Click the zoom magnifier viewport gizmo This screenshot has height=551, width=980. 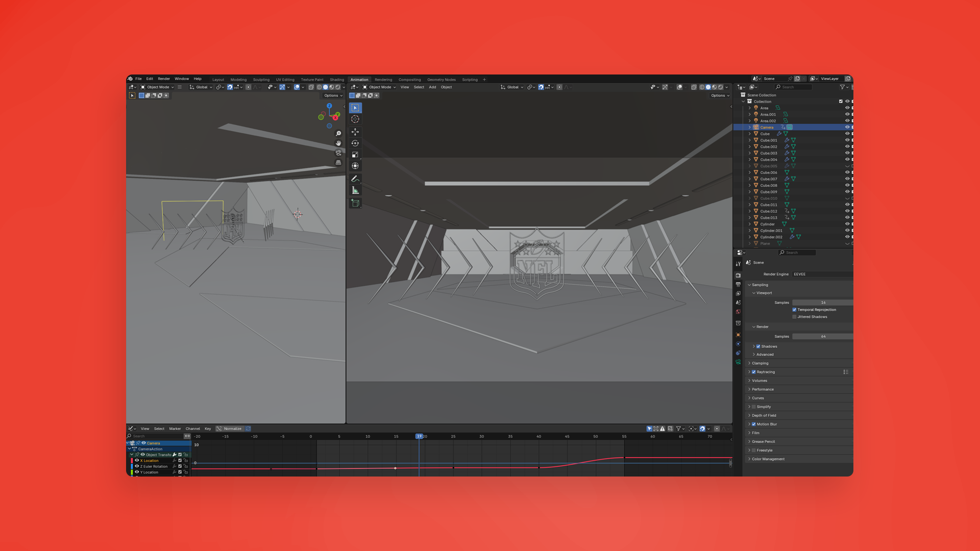(338, 134)
